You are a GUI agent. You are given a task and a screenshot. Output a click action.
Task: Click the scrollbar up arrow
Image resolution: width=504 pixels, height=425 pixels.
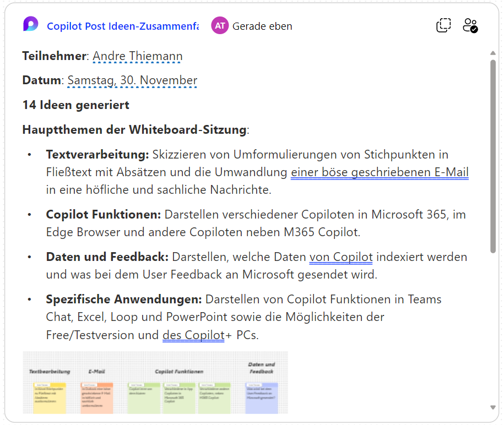point(493,53)
